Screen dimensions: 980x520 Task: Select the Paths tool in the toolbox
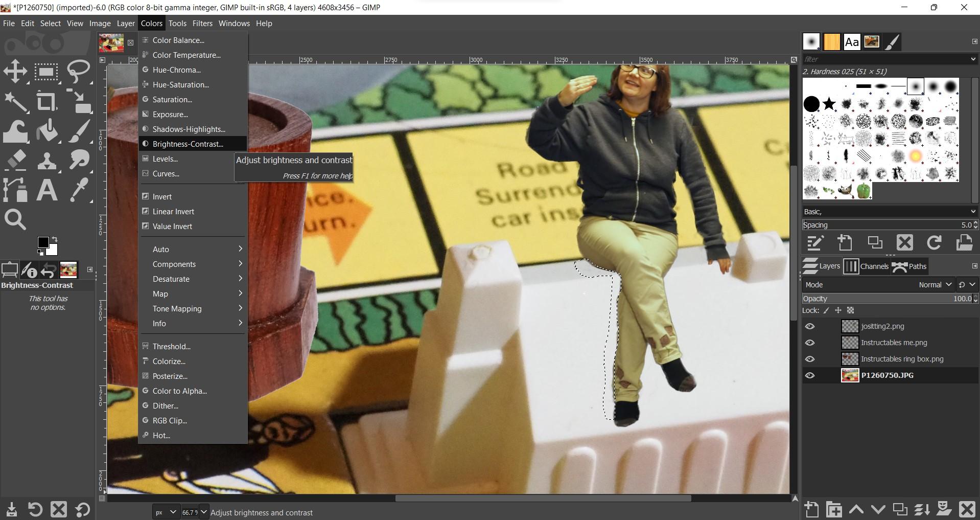15,190
